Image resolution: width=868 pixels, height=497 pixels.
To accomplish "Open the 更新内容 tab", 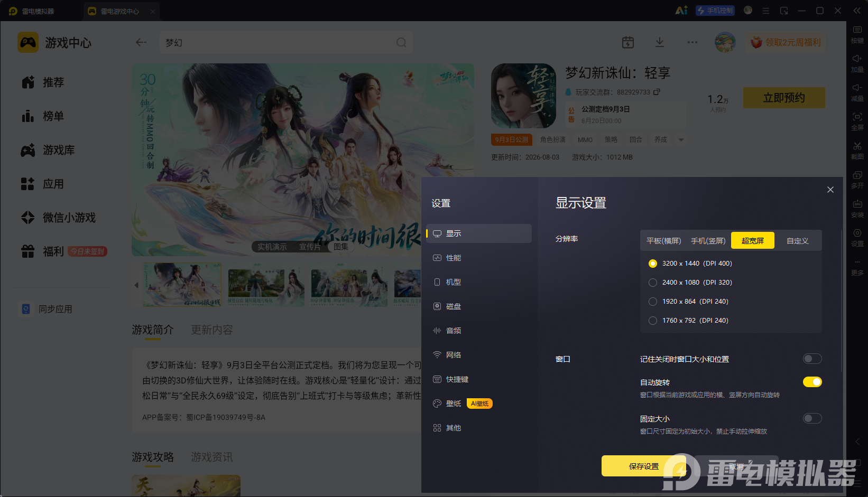I will pyautogui.click(x=212, y=330).
